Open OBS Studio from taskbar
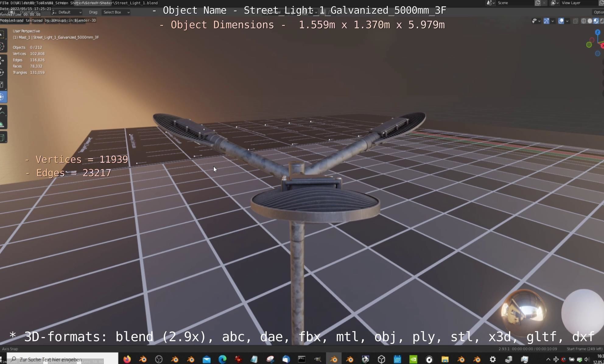 click(159, 359)
